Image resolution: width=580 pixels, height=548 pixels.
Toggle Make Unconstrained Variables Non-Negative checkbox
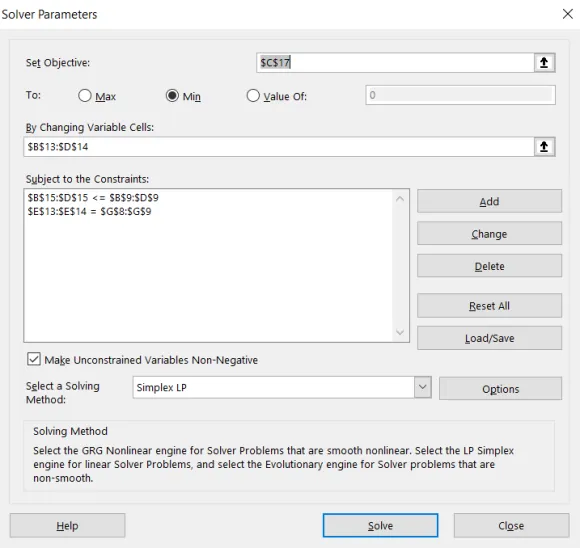pyautogui.click(x=34, y=359)
